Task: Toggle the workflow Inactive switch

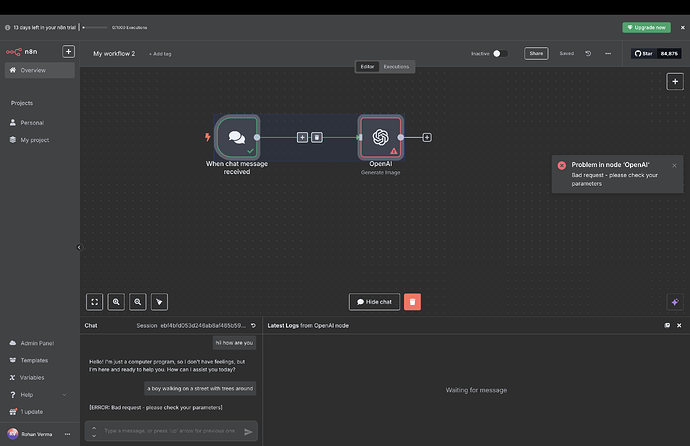Action: coord(500,53)
